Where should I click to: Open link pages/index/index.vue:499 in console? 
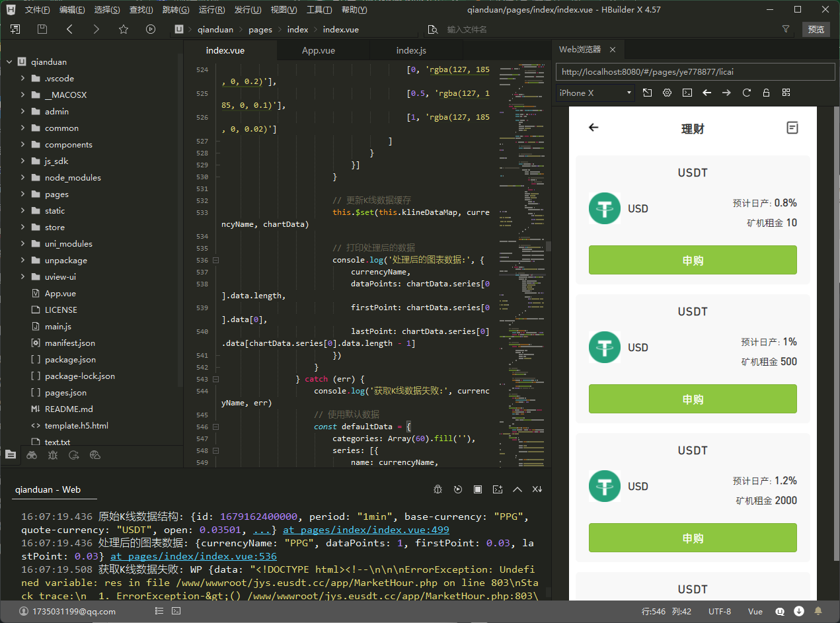tap(366, 530)
